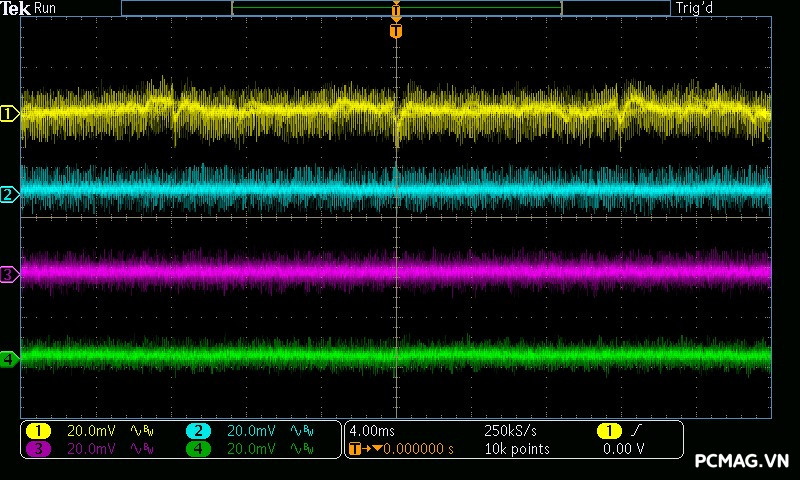Click the channel 2 cyan ground marker
The width and height of the screenshot is (800, 480).
(9, 194)
